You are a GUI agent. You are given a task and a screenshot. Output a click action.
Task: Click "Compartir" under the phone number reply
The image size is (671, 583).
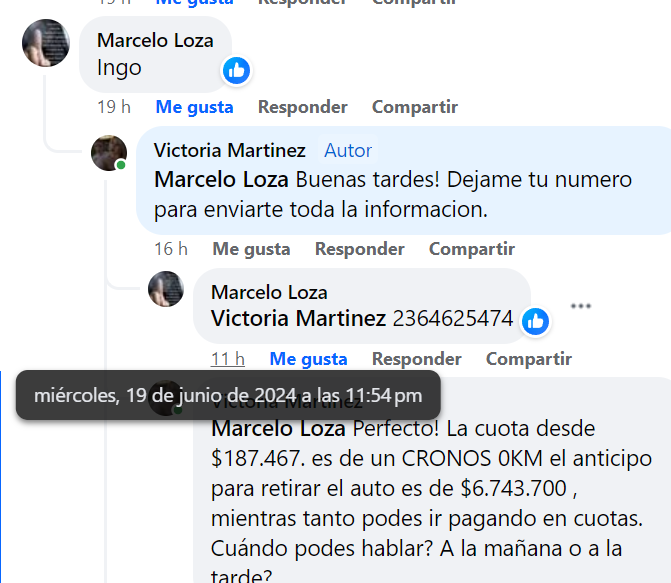point(528,359)
